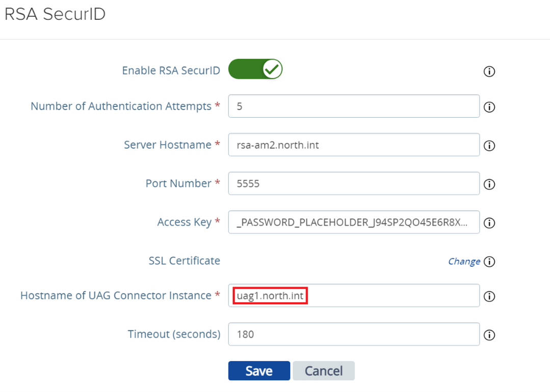
Task: Disable the Enable RSA SecurID toggle
Action: coord(255,69)
